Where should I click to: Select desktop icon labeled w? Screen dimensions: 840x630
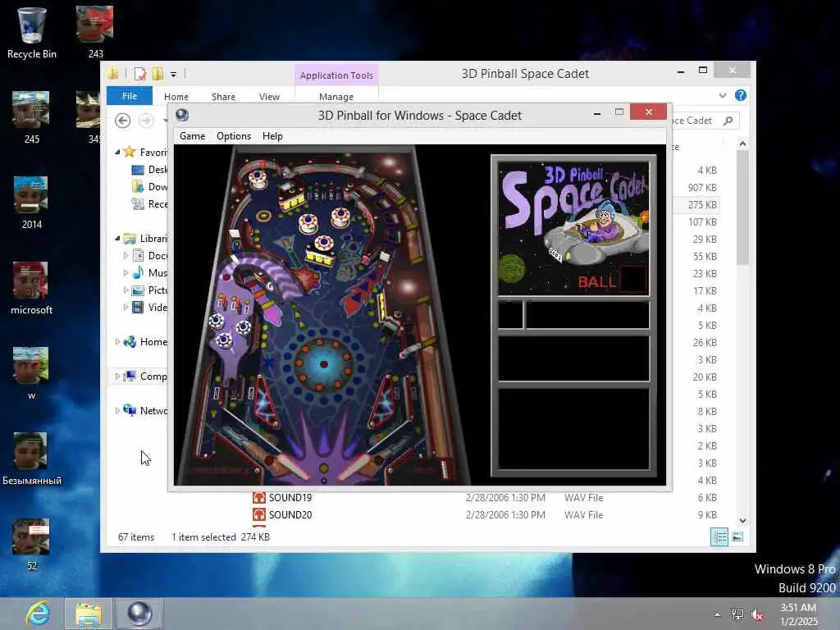32,374
